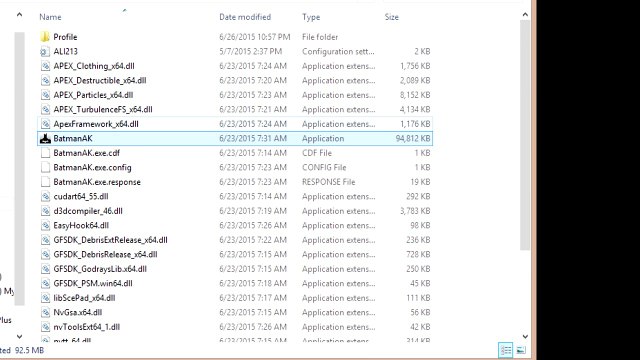Click the 94,812 KB size value
This screenshot has width=640, height=360.
pos(413,138)
